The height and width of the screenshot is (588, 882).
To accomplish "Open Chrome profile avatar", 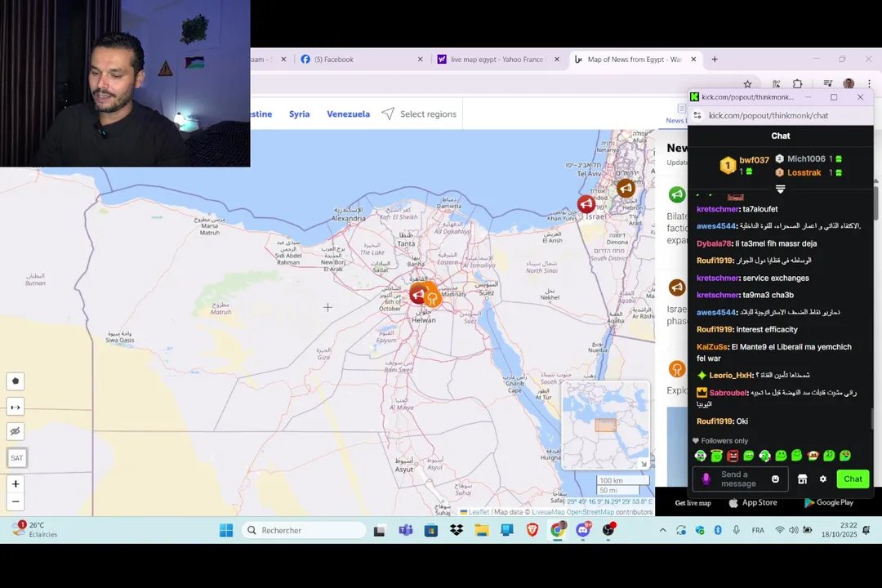I will (849, 84).
